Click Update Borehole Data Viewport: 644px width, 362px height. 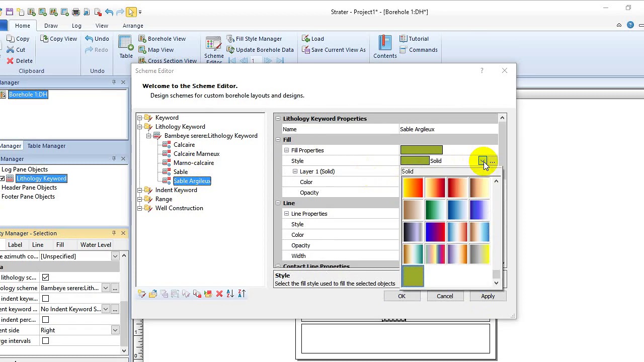tap(260, 50)
